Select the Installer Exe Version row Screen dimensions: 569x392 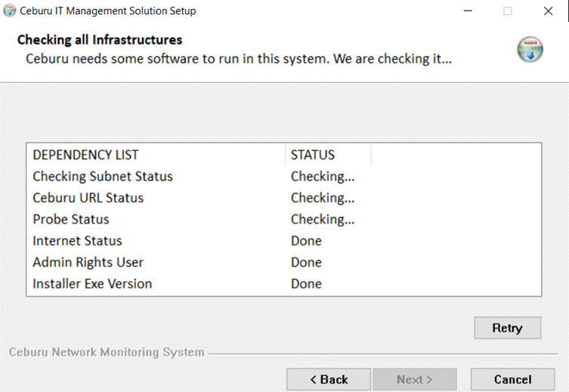[x=284, y=283]
